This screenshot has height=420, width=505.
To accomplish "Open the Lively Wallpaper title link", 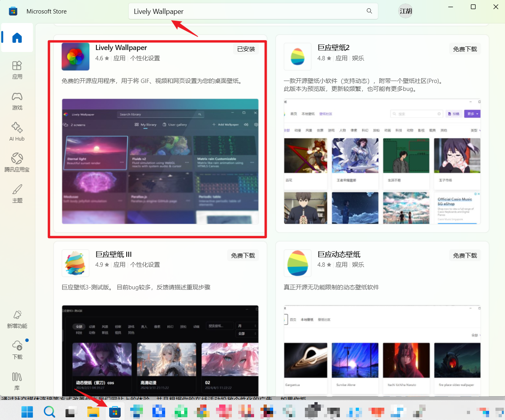I will (121, 48).
